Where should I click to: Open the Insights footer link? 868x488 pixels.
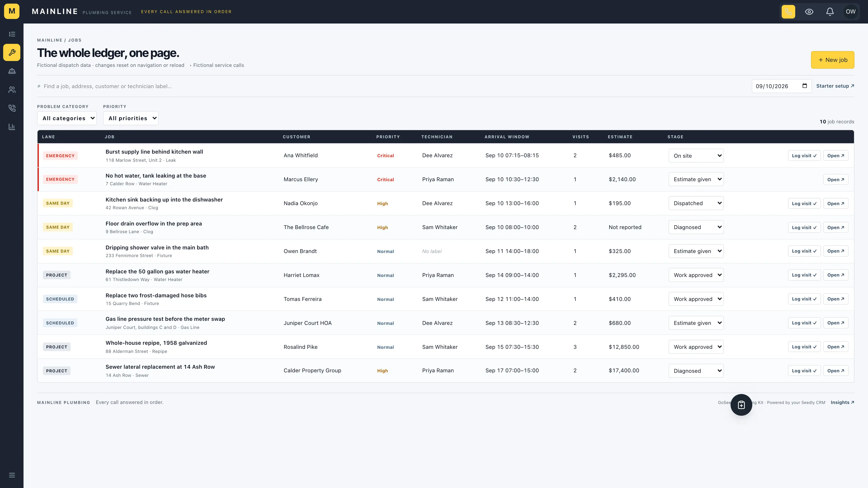click(x=842, y=402)
